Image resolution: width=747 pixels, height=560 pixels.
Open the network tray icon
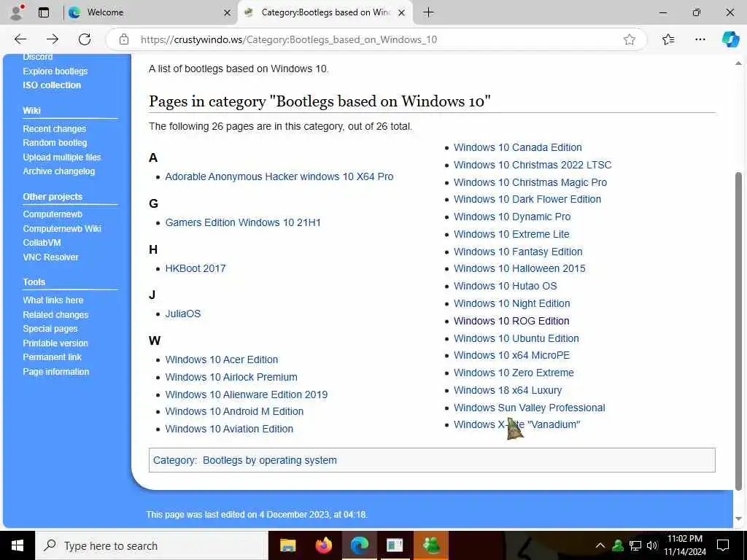[635, 545]
